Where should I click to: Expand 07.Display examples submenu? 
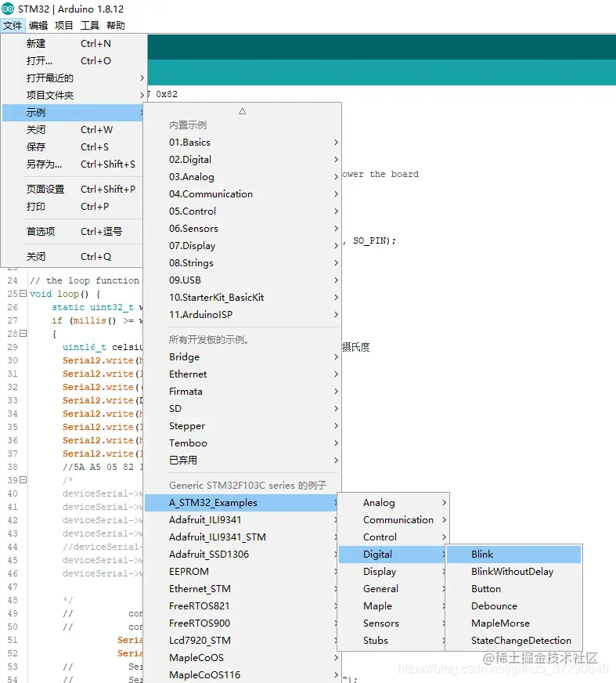pos(242,246)
